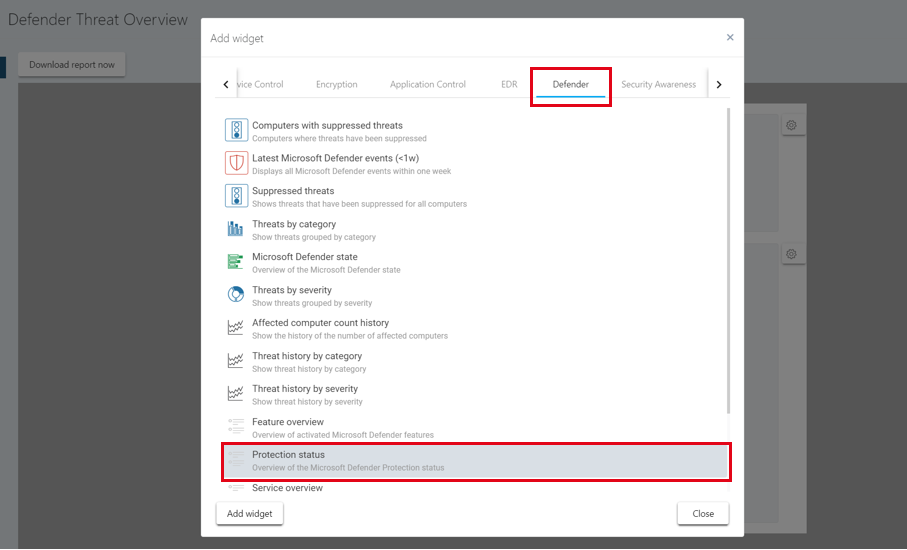Click the list icon beside Protection status

click(x=235, y=459)
